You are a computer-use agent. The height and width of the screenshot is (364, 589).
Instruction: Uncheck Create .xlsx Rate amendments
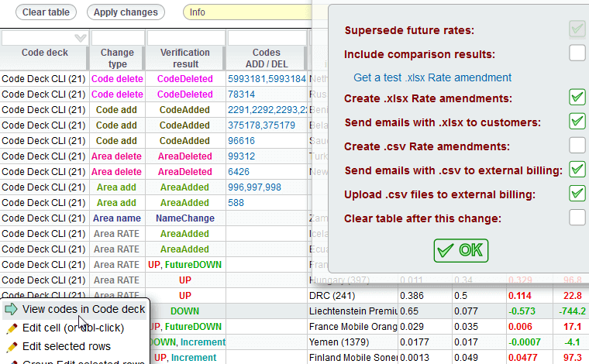[577, 97]
